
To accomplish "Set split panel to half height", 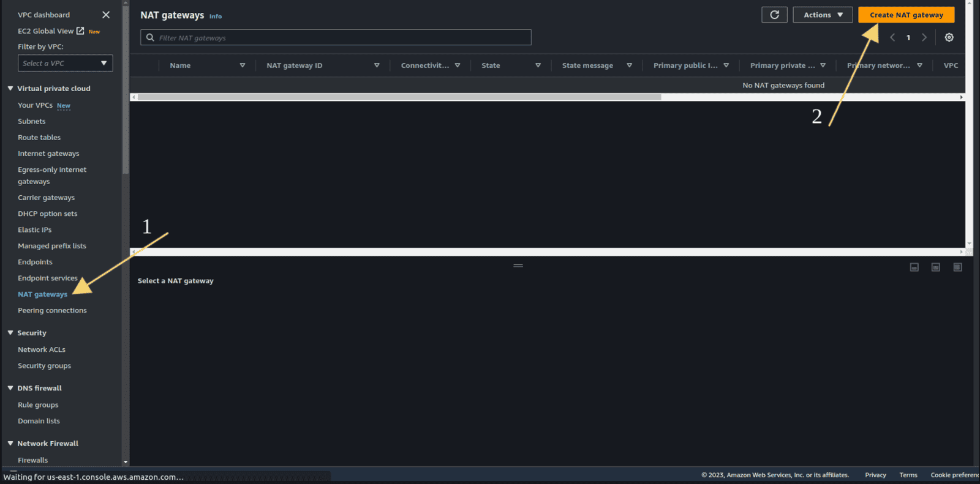I will pyautogui.click(x=935, y=267).
